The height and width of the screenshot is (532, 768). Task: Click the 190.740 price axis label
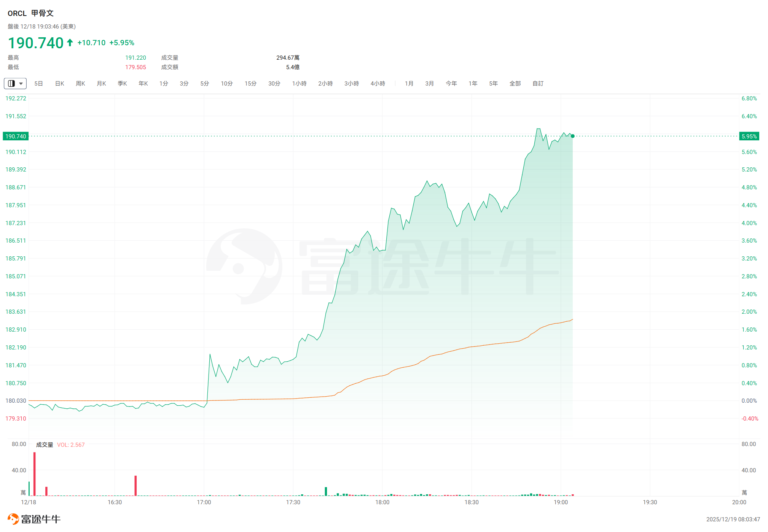(x=16, y=136)
